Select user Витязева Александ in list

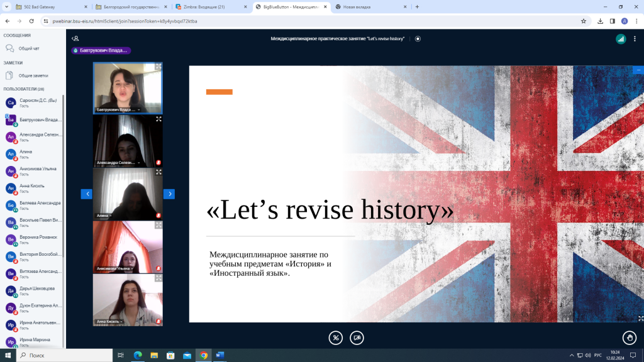click(32, 274)
